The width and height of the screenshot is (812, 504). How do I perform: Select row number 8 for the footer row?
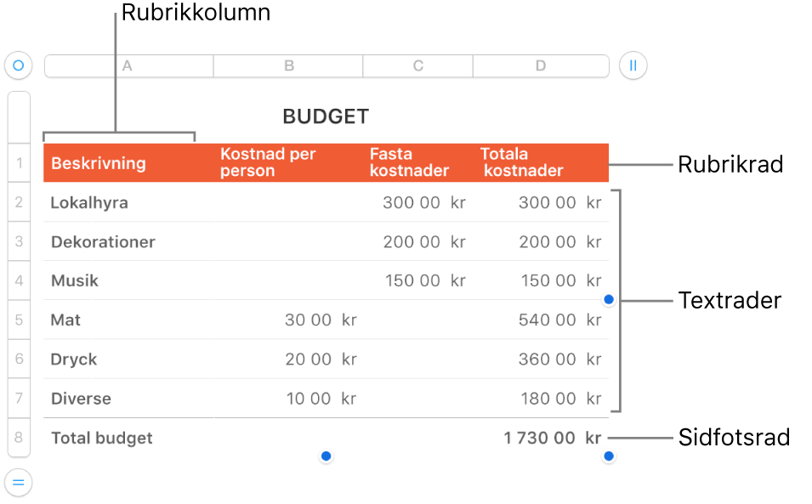pos(19,438)
